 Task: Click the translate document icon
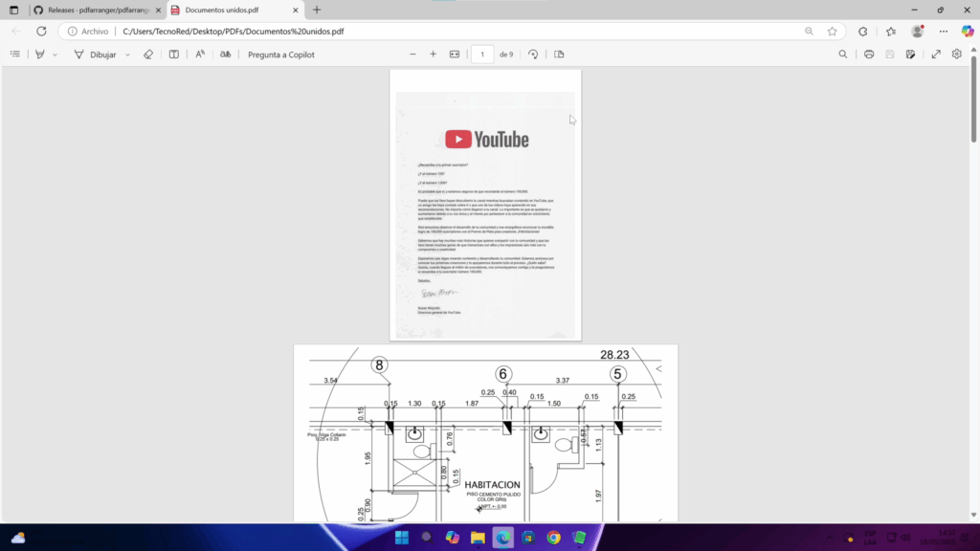pyautogui.click(x=226, y=55)
